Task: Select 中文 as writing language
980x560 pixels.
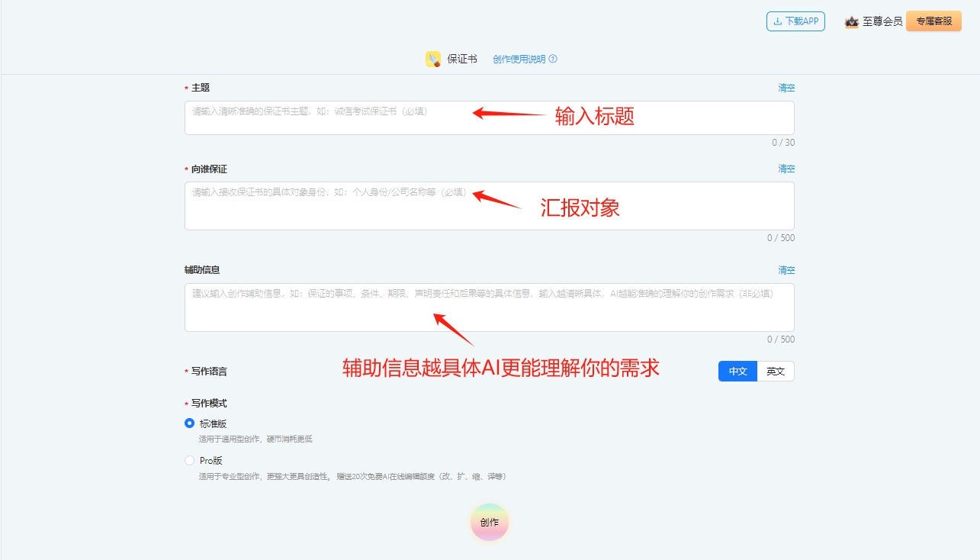Action: [737, 371]
